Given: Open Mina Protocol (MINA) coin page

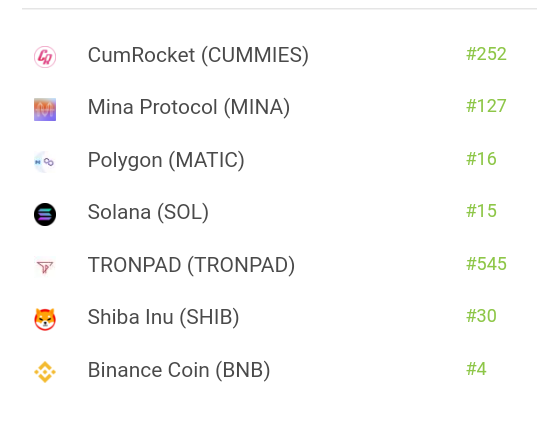Looking at the screenshot, I should point(189,107).
